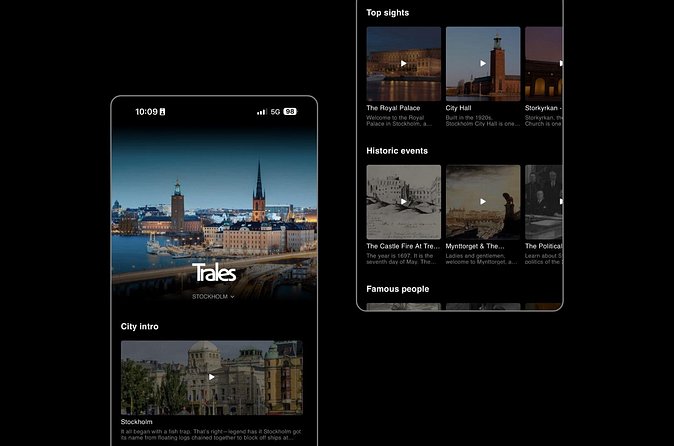Tap the battery level indicator 98
The height and width of the screenshot is (446, 674).
point(290,112)
